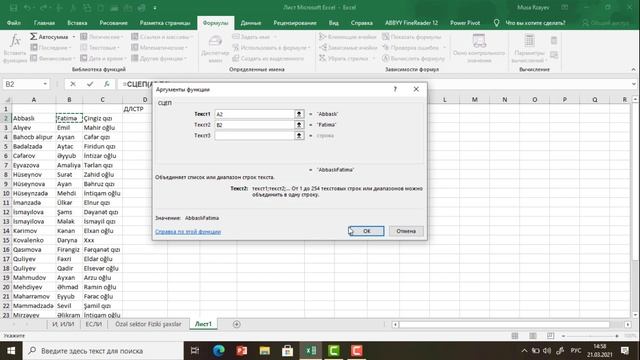This screenshot has width=640, height=360.
Task: Switch to the Данные ribbon tab
Action: tap(251, 23)
